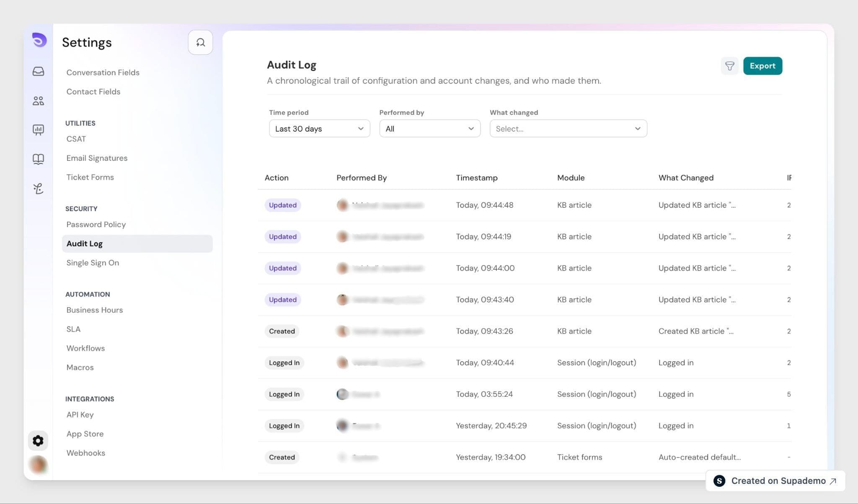Open the user profile avatar at bottom
This screenshot has width=858, height=504.
38,465
